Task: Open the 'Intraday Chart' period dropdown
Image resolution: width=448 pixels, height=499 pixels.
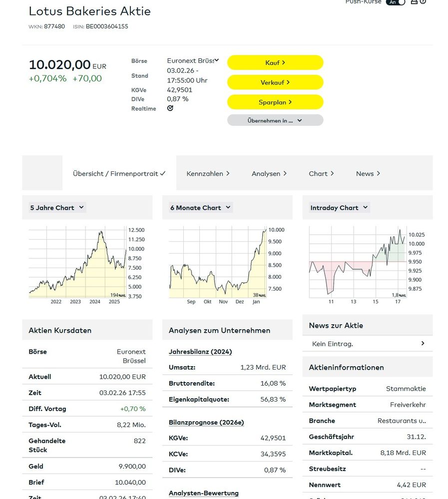Action: 339,207
